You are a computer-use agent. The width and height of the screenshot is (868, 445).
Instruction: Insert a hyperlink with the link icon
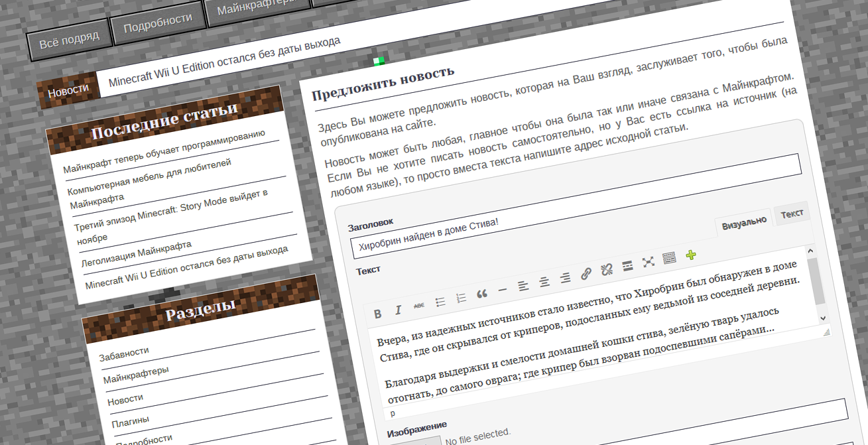(586, 273)
